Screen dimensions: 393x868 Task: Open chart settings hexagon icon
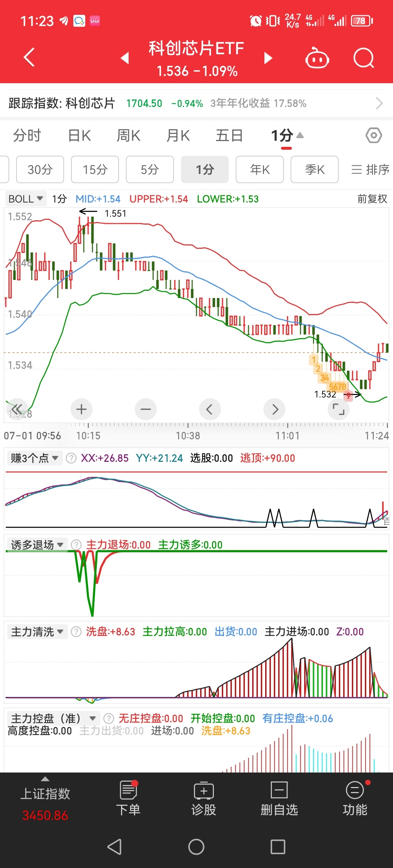[373, 136]
